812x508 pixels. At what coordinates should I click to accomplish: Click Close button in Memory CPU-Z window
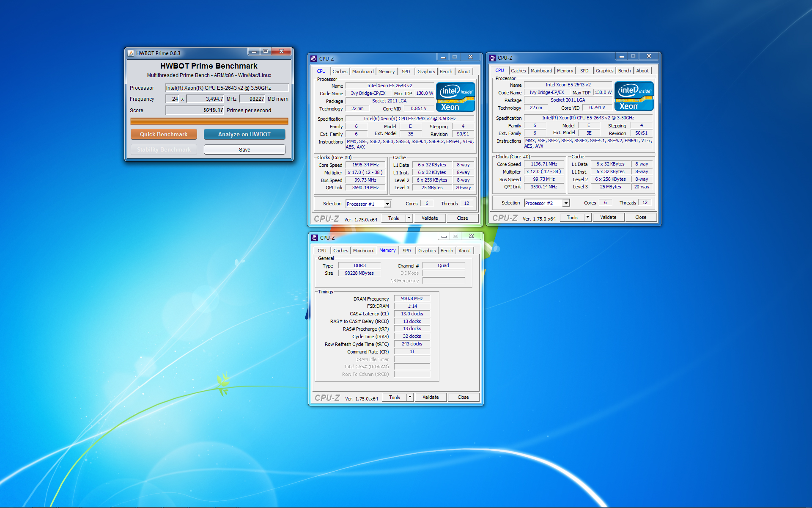463,397
